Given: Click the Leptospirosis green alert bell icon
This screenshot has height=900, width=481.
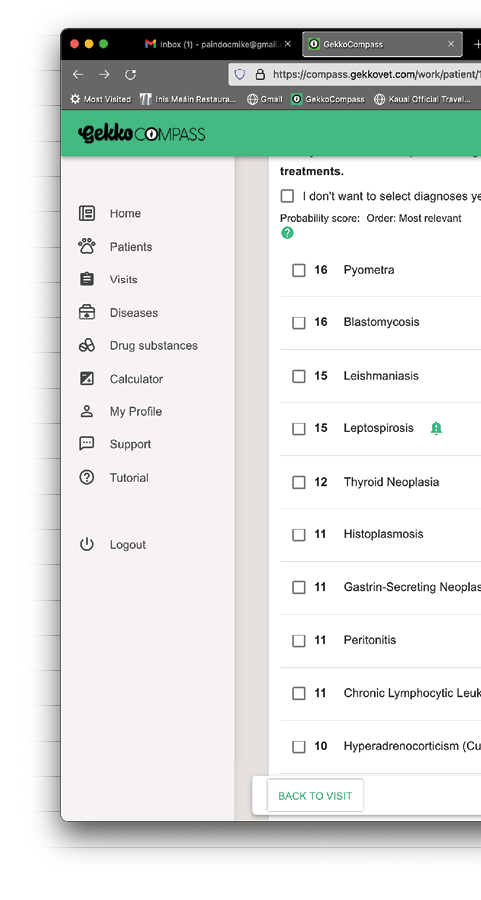Looking at the screenshot, I should 436,428.
